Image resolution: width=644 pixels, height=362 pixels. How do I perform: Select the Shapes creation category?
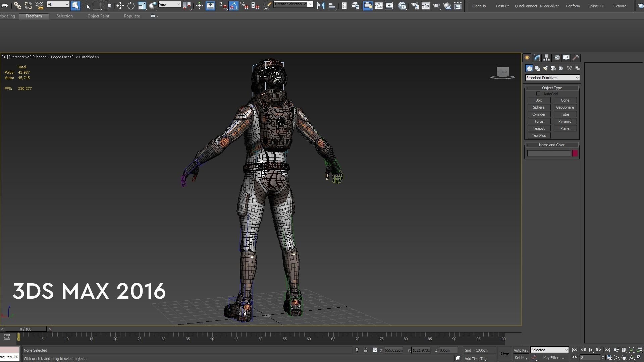tap(537, 68)
